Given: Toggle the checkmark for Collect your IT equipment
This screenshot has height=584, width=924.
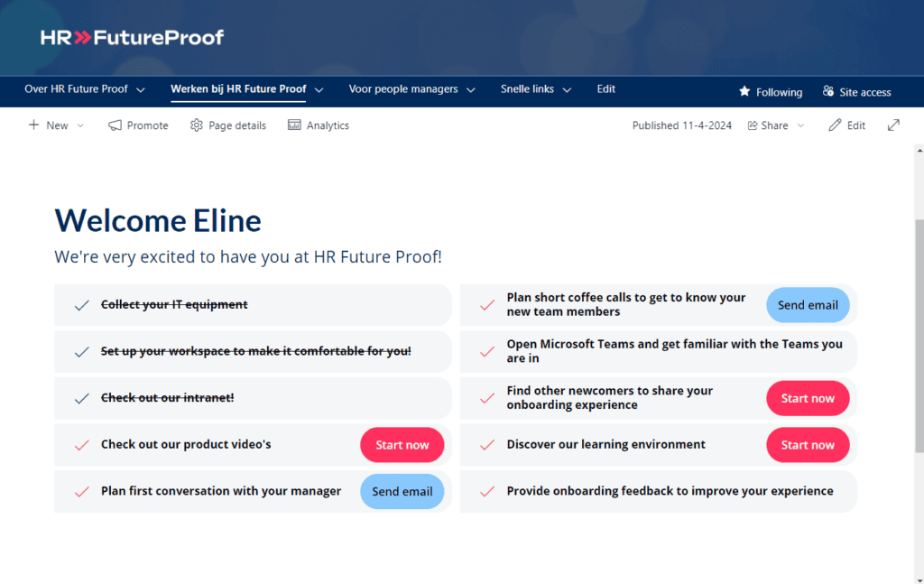Looking at the screenshot, I should (80, 304).
